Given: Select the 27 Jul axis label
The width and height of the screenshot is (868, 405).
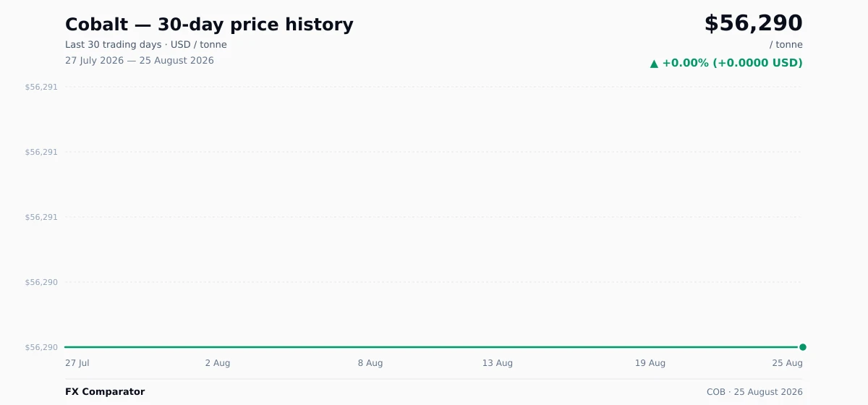Looking at the screenshot, I should 77,363.
